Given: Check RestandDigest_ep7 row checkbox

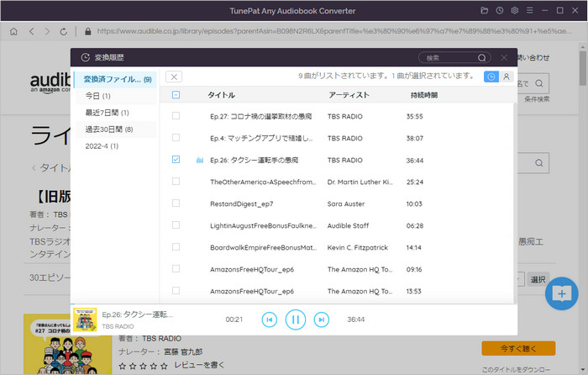Looking at the screenshot, I should (176, 203).
